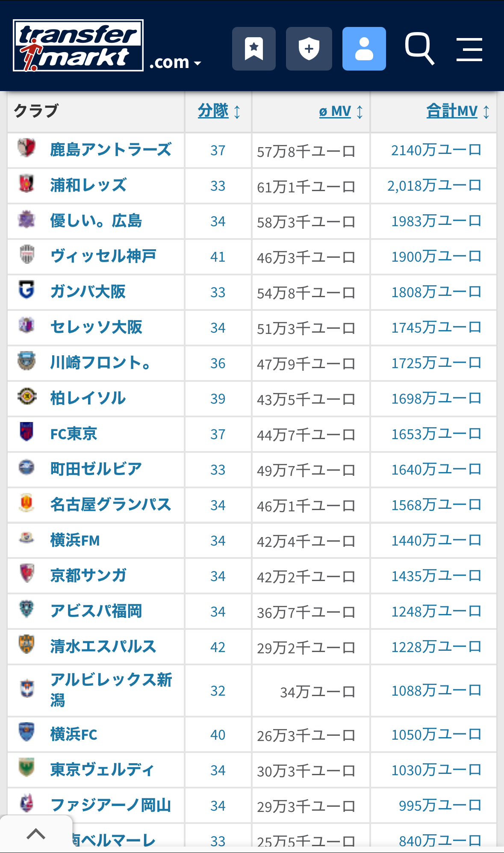Open the ヴィッセル神戸 club link

[x=103, y=256]
